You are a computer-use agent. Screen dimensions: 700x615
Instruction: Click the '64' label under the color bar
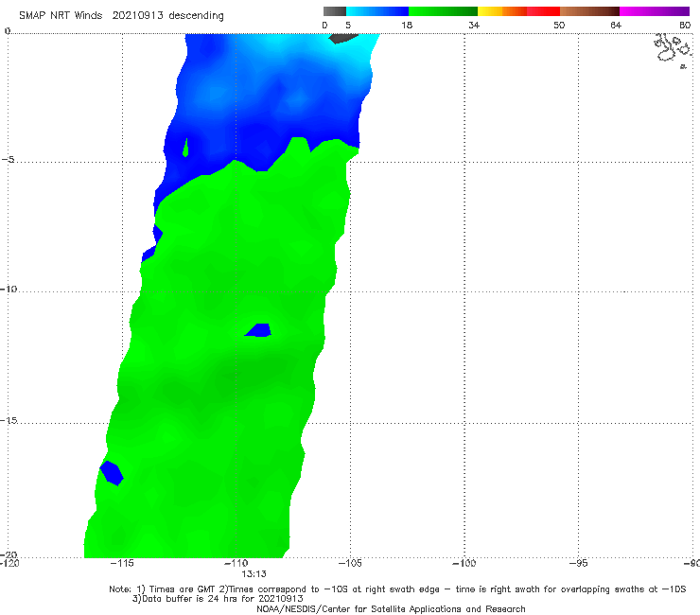[616, 25]
